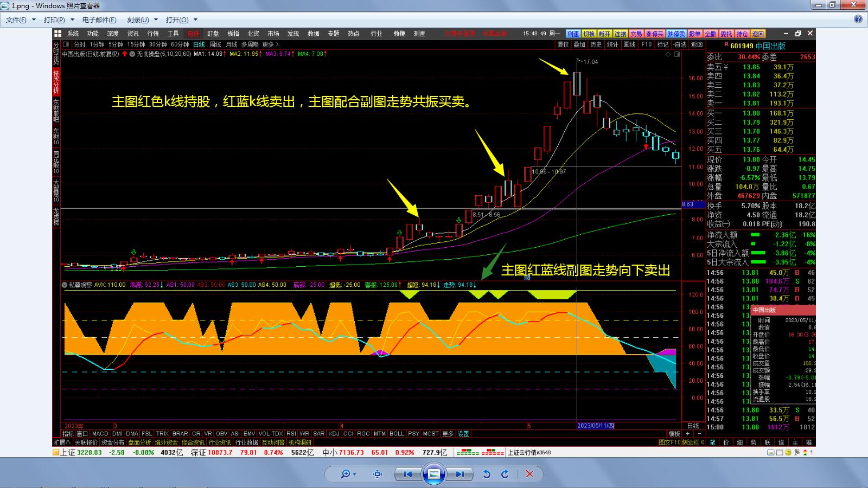Image resolution: width=868 pixels, height=488 pixels.
Task: Click the zoom magnifier in the photo viewer
Action: click(348, 474)
